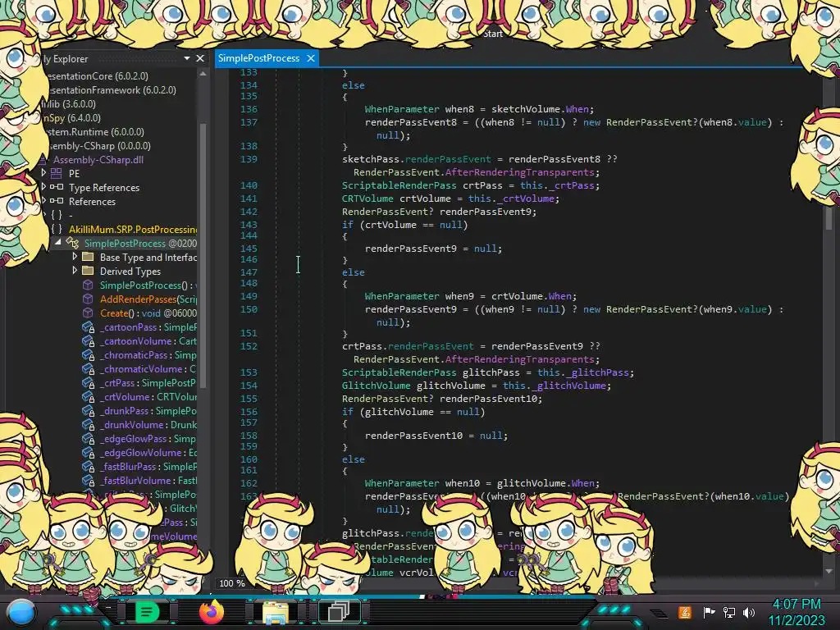Switch to the SimplePostProcess tab
The image size is (840, 630).
click(258, 58)
